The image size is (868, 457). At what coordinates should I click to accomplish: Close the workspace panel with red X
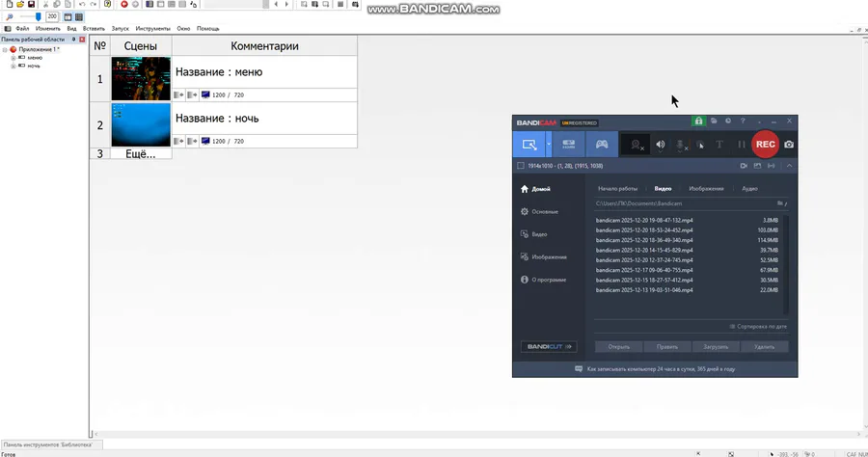tap(82, 40)
